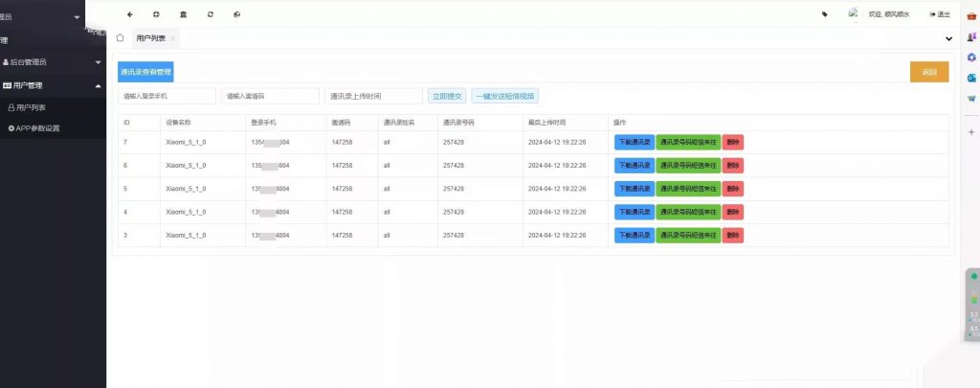Viewport: 980px width, 388px height.
Task: Click the 立即提交 search button
Action: [x=446, y=96]
